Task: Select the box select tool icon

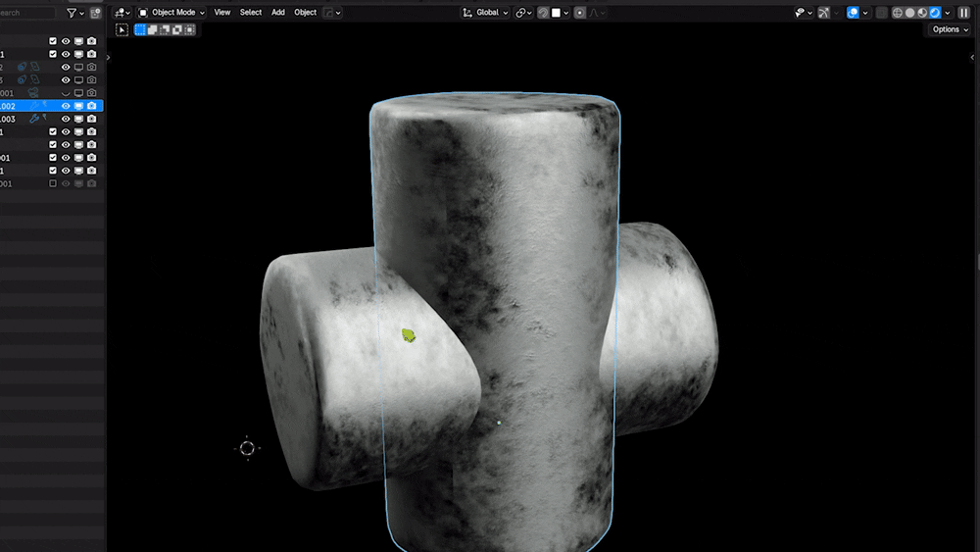Action: click(122, 29)
